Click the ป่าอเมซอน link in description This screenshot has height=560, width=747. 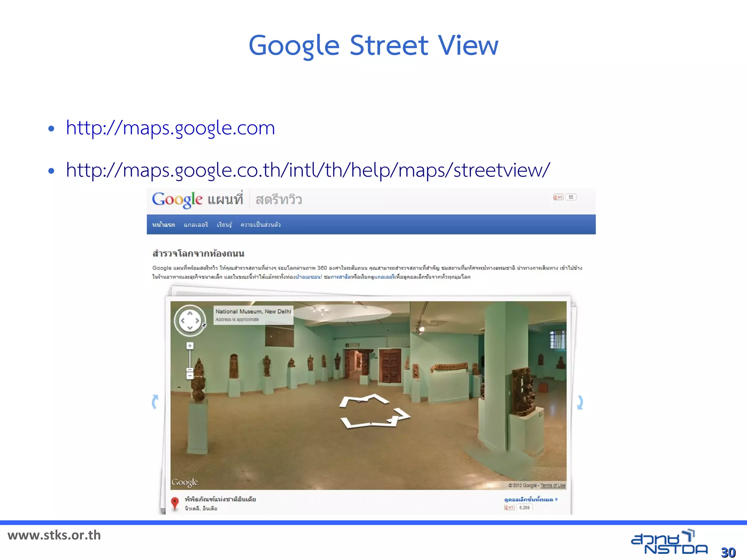(308, 277)
